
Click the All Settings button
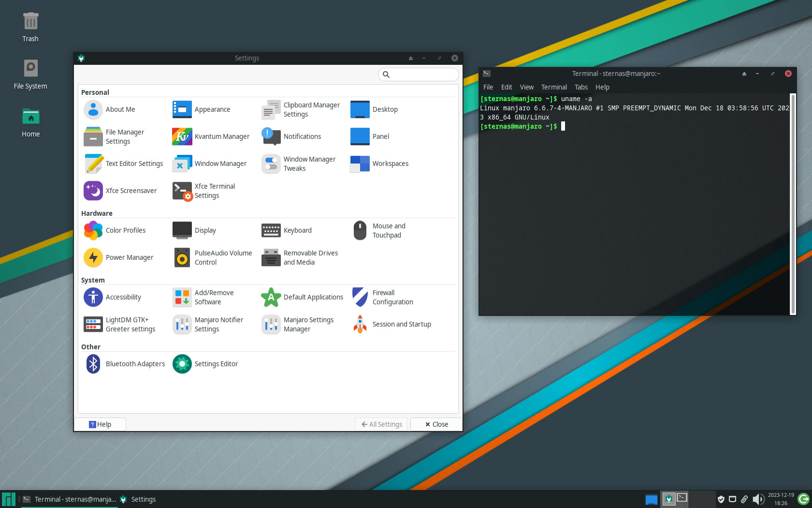pyautogui.click(x=381, y=424)
